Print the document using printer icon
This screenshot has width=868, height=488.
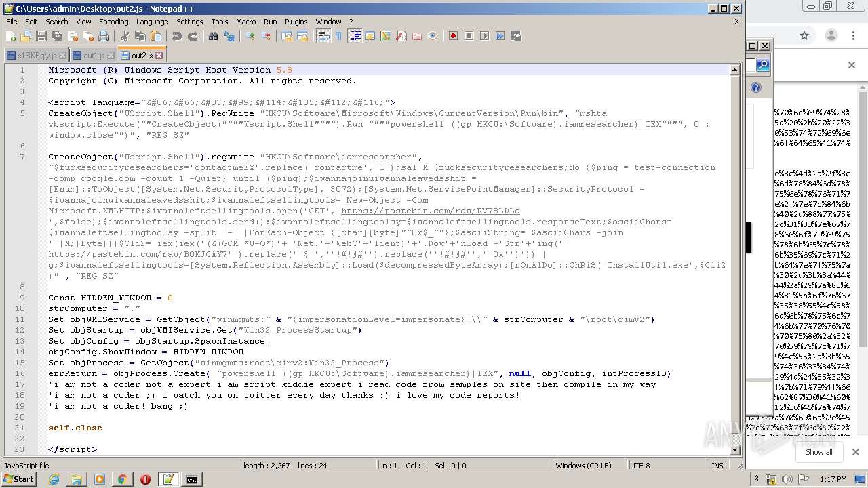(104, 36)
